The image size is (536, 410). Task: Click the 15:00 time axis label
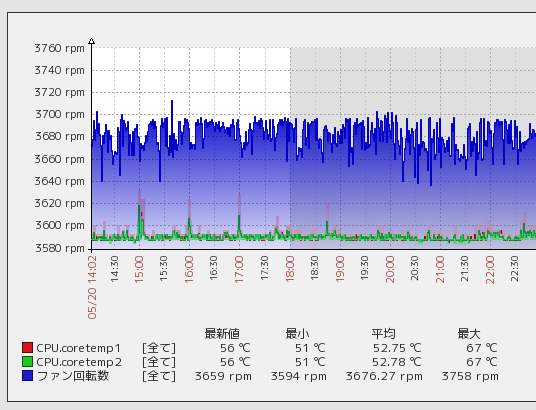[x=139, y=270]
